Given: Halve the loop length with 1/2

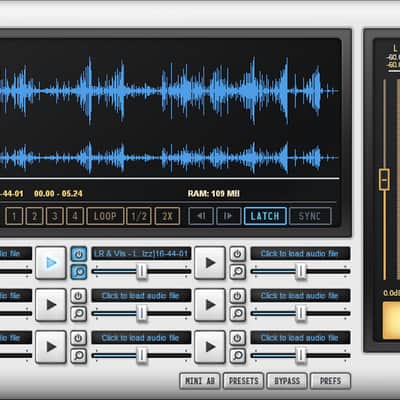Looking at the screenshot, I should coord(139,216).
